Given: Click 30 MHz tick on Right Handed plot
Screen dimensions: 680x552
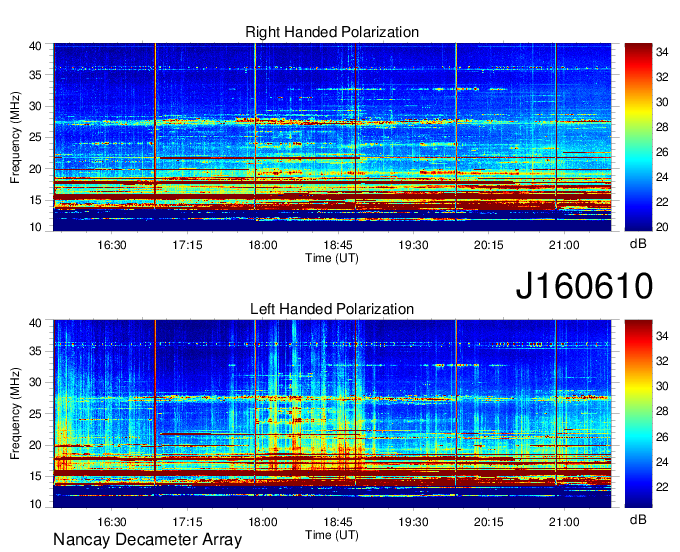Looking at the screenshot, I should pos(35,106).
